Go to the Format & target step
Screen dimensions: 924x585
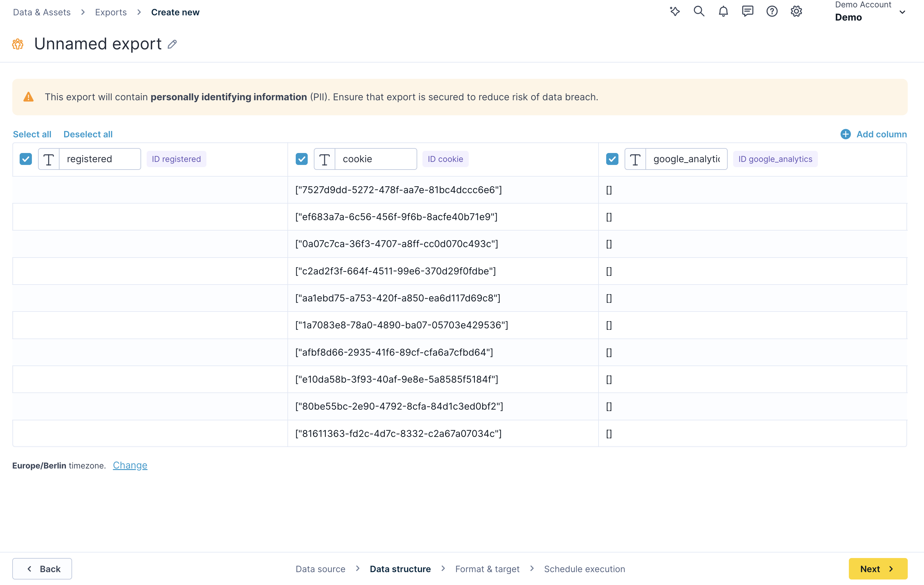click(x=487, y=569)
